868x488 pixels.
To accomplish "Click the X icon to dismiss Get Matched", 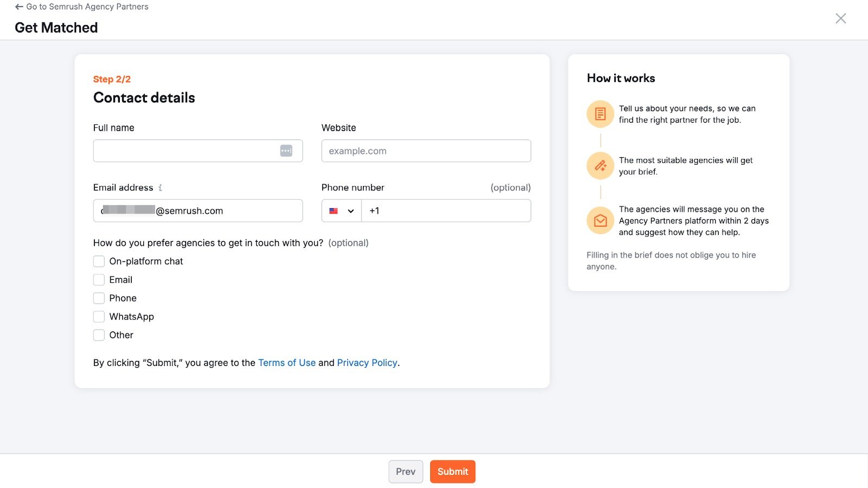I will click(841, 18).
